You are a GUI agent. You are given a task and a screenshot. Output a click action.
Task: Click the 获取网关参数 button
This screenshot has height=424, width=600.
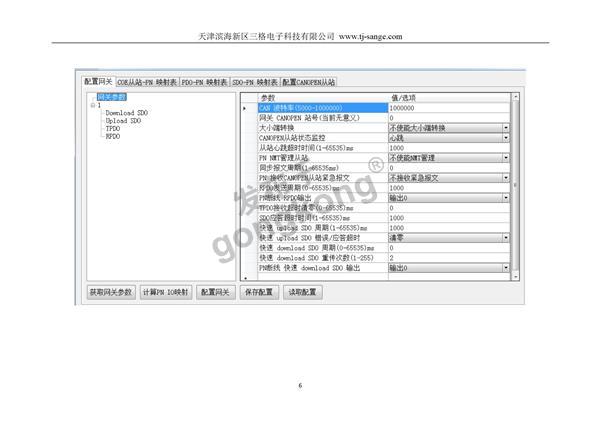click(x=111, y=292)
